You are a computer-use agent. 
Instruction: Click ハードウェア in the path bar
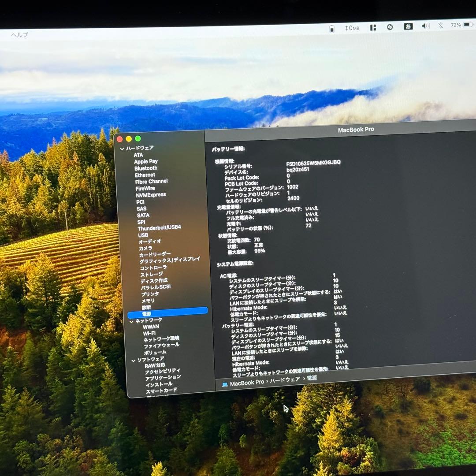(x=285, y=380)
